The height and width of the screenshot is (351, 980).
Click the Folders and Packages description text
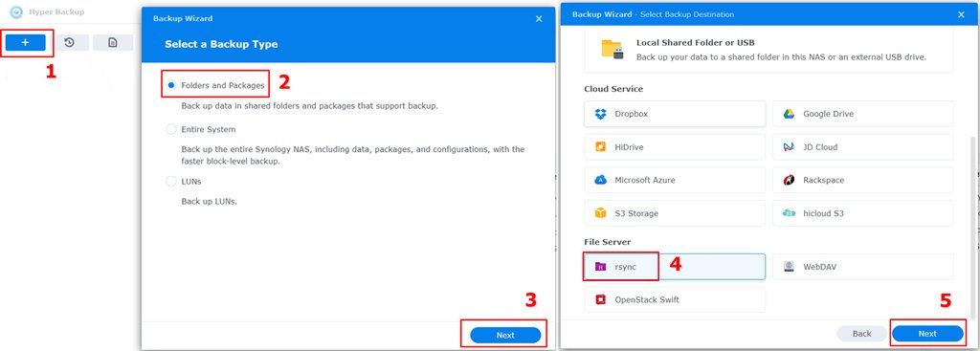click(309, 105)
